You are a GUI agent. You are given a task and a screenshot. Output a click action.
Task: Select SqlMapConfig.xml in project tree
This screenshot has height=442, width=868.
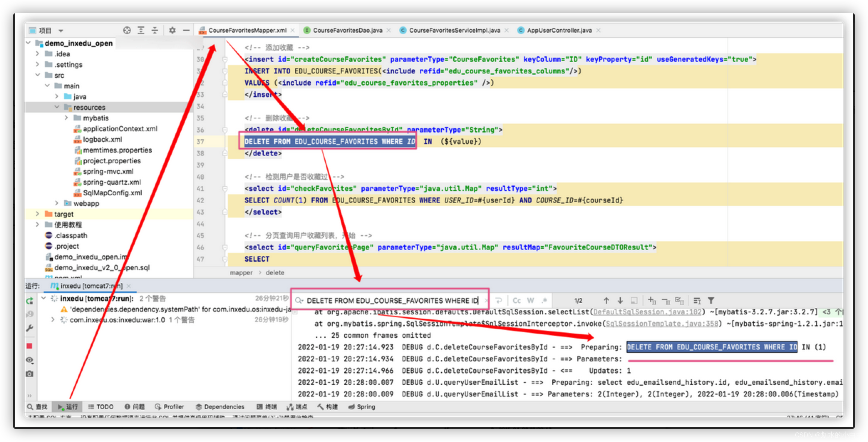pyautogui.click(x=112, y=193)
